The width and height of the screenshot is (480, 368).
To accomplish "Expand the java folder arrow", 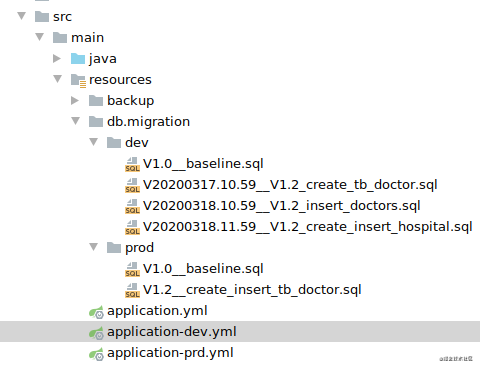I will (57, 58).
